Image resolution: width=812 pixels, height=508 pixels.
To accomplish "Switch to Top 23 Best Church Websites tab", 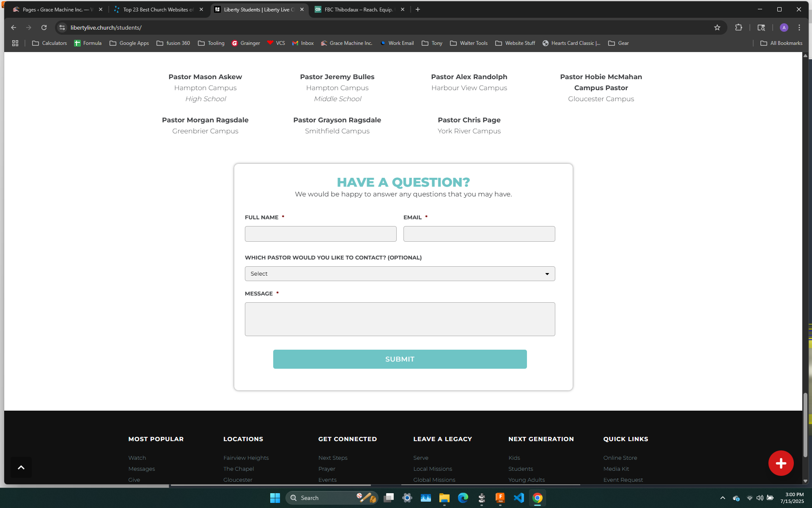I will click(x=158, y=9).
